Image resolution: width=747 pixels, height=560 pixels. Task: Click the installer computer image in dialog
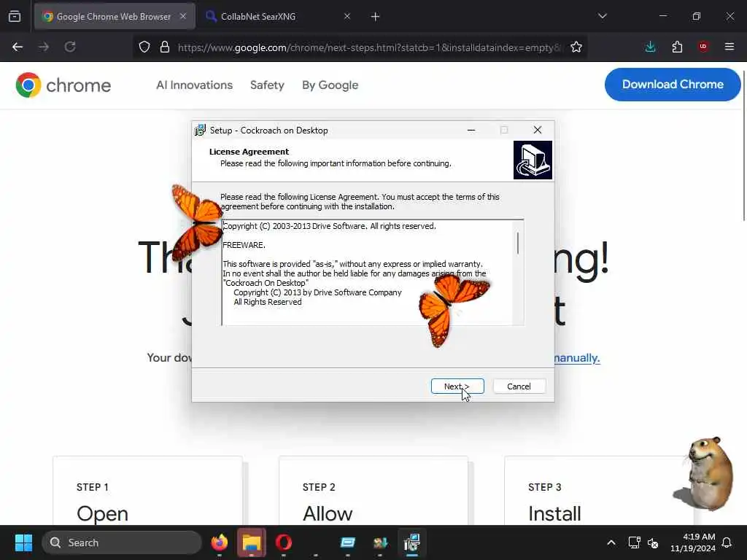coord(533,160)
